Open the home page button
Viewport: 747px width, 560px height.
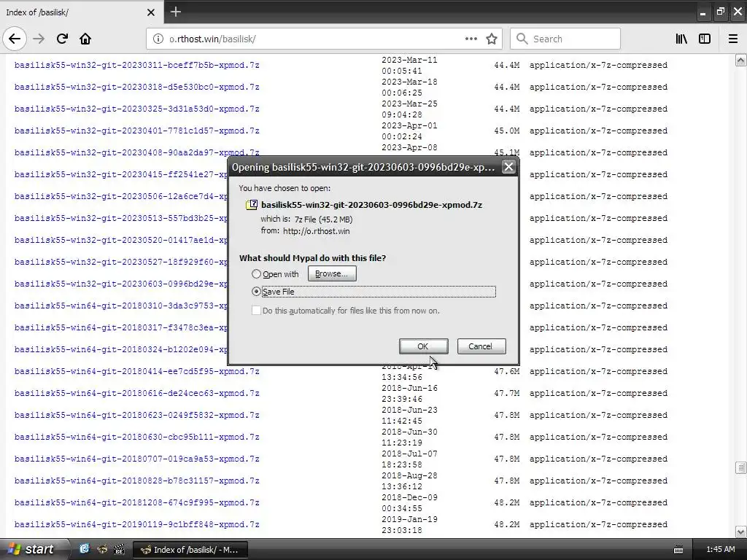85,39
